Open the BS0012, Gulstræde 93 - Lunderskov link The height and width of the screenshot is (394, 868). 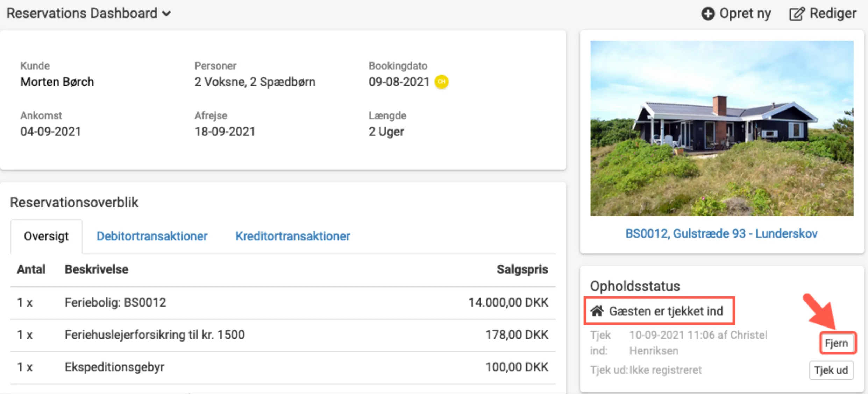[721, 233]
